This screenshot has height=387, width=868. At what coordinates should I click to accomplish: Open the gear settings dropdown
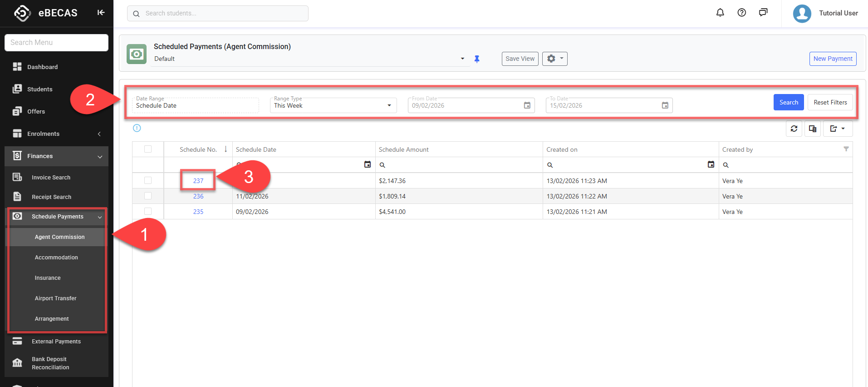554,59
